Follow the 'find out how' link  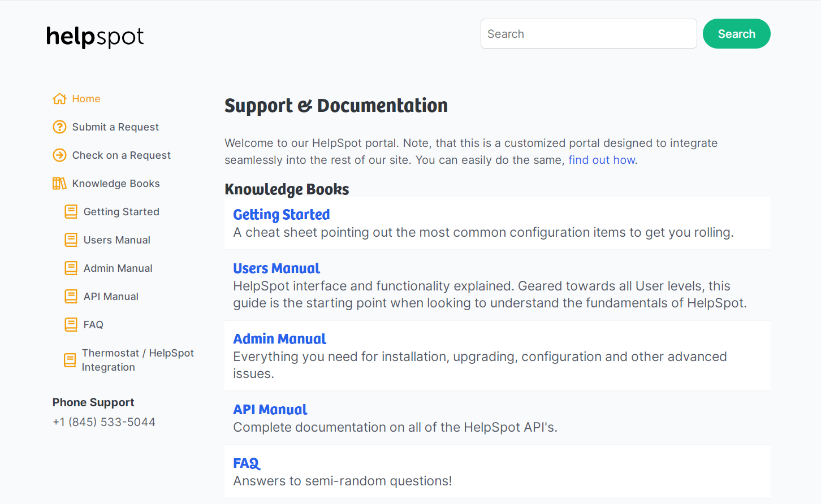click(602, 160)
